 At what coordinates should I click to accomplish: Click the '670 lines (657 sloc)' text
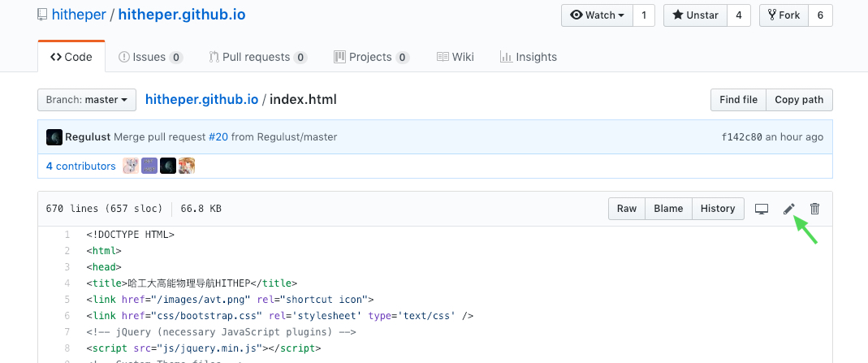(104, 209)
